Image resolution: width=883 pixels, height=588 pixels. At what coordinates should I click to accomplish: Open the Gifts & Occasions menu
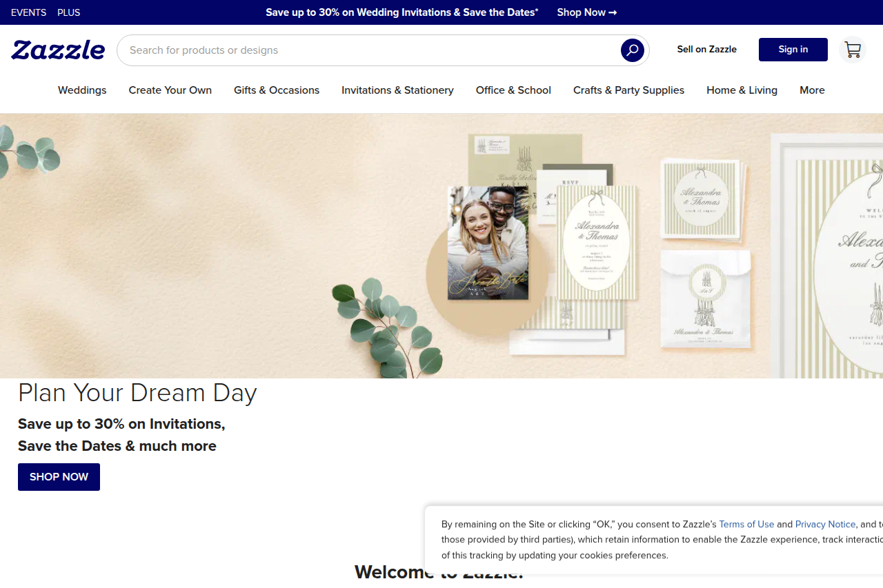point(276,90)
